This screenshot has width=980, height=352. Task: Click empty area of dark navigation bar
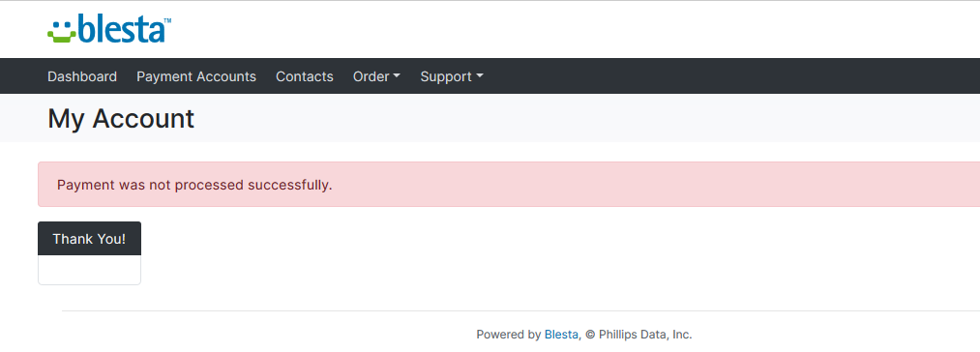point(719,76)
